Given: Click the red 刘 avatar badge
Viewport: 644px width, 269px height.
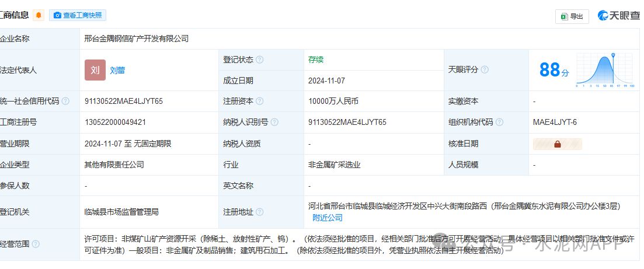Looking at the screenshot, I should pos(95,70).
